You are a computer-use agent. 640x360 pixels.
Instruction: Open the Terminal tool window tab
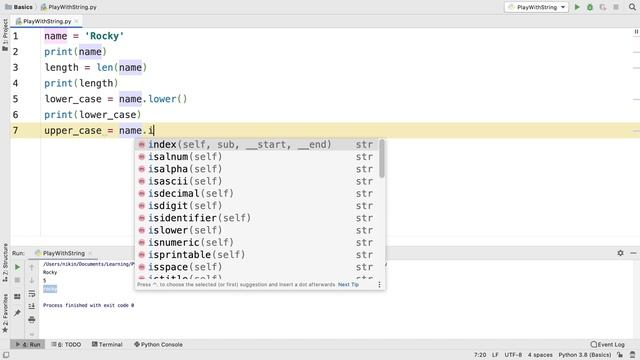point(107,344)
